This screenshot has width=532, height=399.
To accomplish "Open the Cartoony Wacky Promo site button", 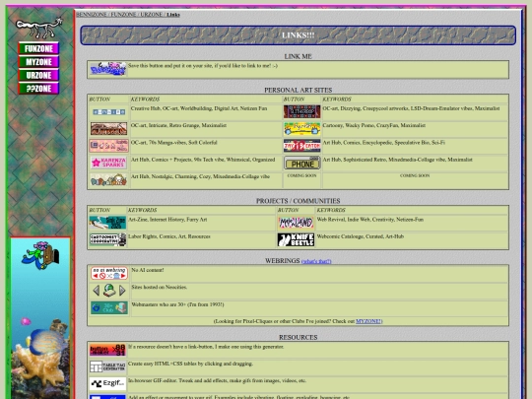I will tap(302, 129).
